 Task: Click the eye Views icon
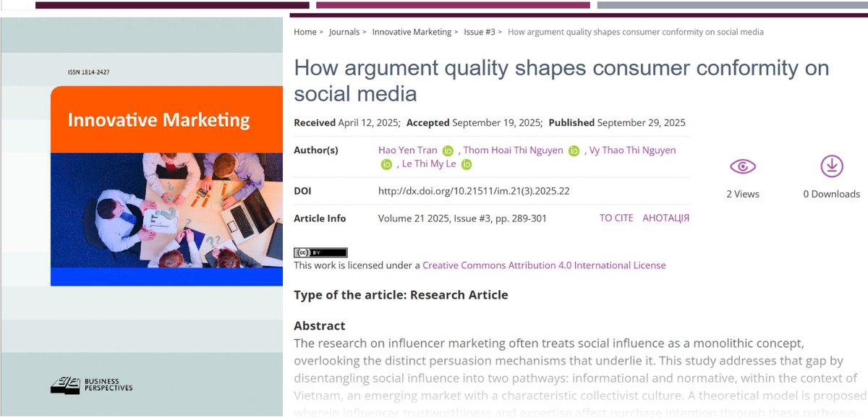(x=743, y=167)
